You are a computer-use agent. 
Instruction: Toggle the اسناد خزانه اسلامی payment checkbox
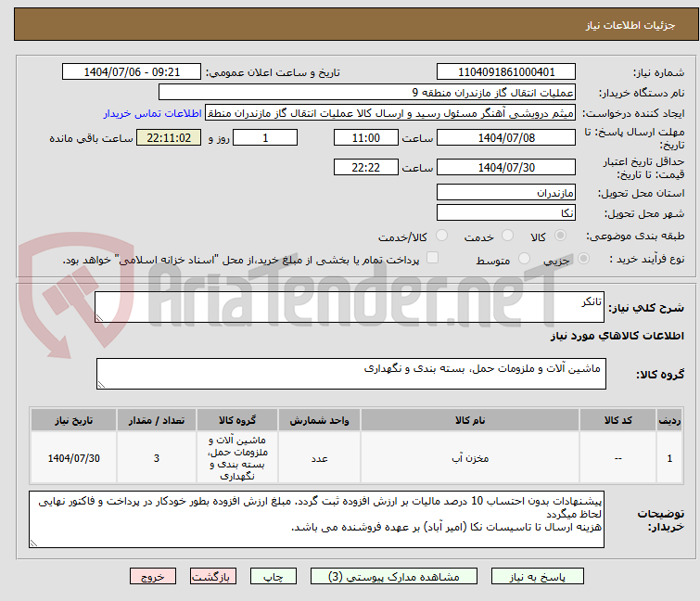click(433, 258)
